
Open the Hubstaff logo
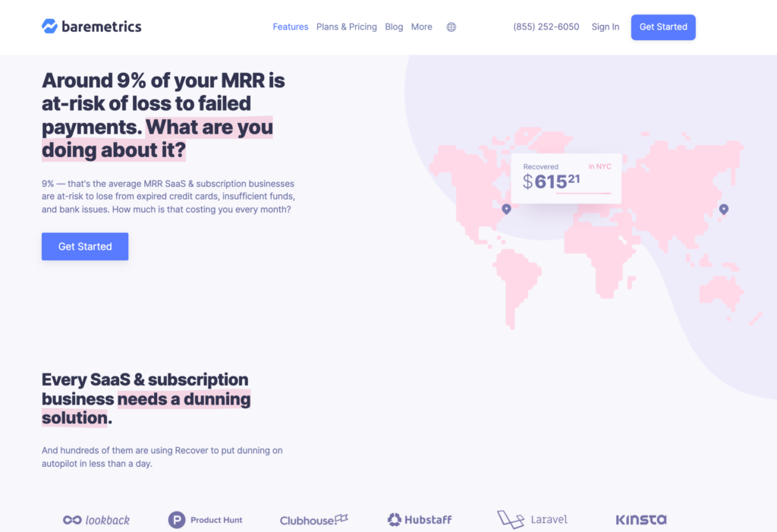(420, 520)
